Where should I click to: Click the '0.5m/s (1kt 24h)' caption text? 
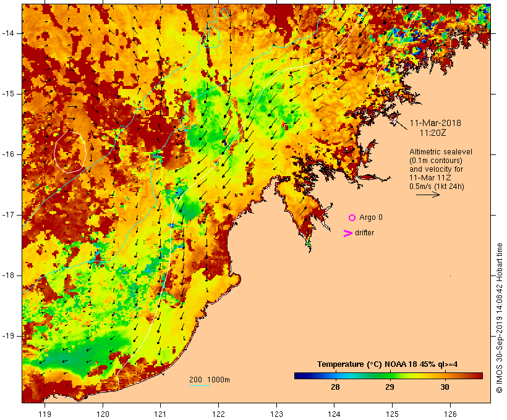[x=437, y=187]
